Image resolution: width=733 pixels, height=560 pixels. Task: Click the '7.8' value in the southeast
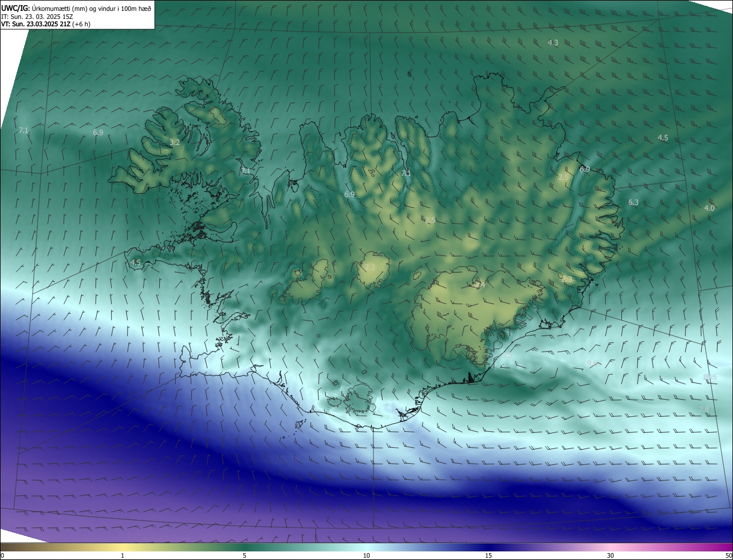(704, 409)
